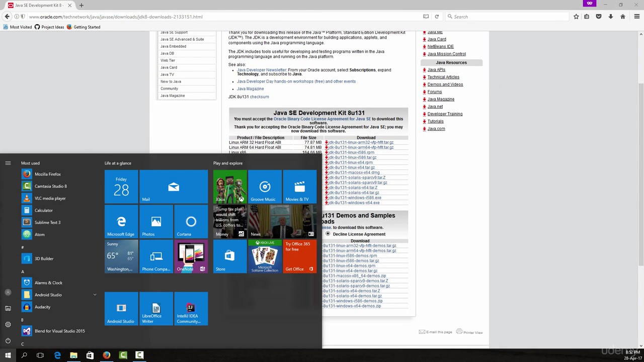Open the Photos tile
Viewport: 644px width, 362px height.
[156, 221]
